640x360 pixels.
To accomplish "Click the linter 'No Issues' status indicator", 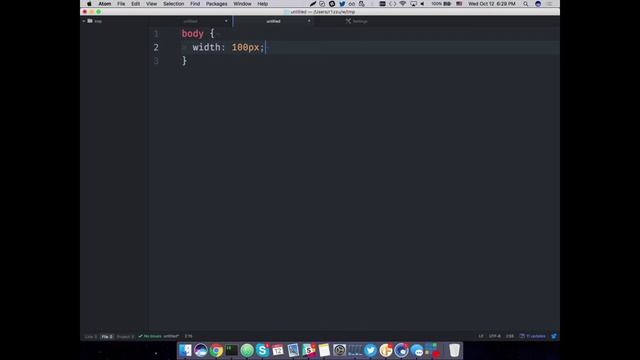I will click(x=150, y=336).
